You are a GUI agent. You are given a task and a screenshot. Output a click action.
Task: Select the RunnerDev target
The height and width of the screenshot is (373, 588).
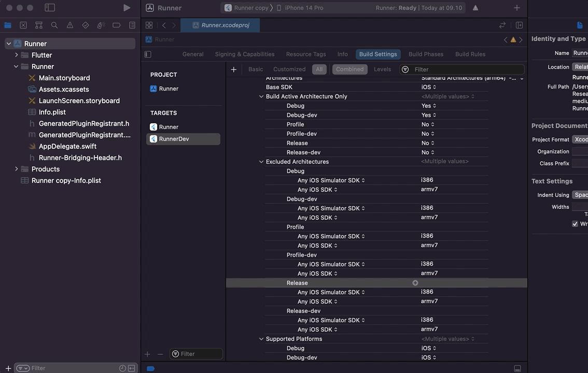click(x=183, y=139)
